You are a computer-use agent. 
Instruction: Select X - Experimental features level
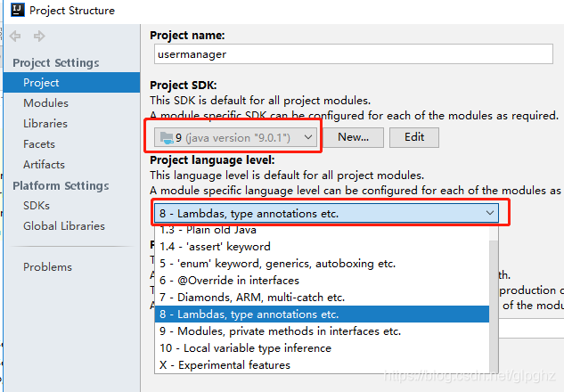[322, 364]
